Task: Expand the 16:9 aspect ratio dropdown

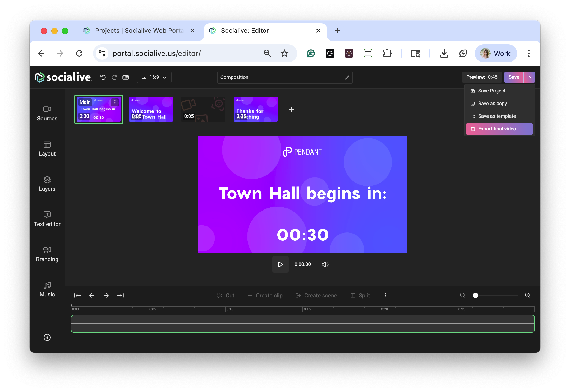Action: [x=154, y=77]
